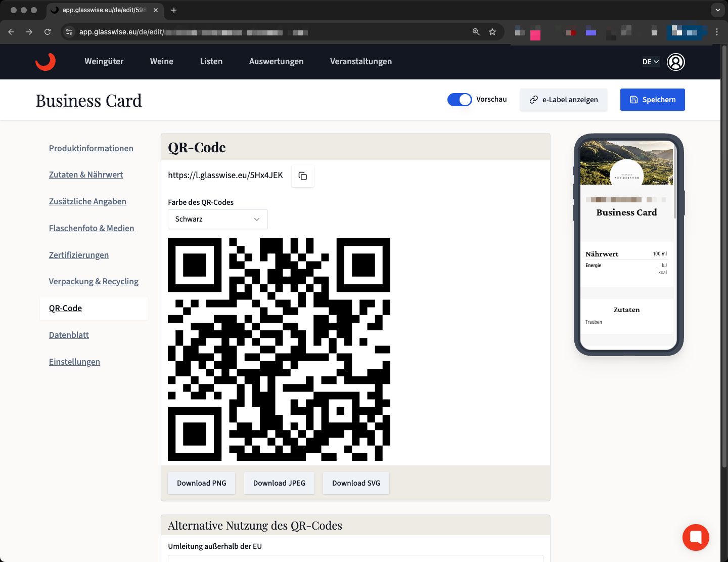Viewport: 728px width, 562px height.
Task: Go to Zertifizierungen section
Action: click(79, 255)
